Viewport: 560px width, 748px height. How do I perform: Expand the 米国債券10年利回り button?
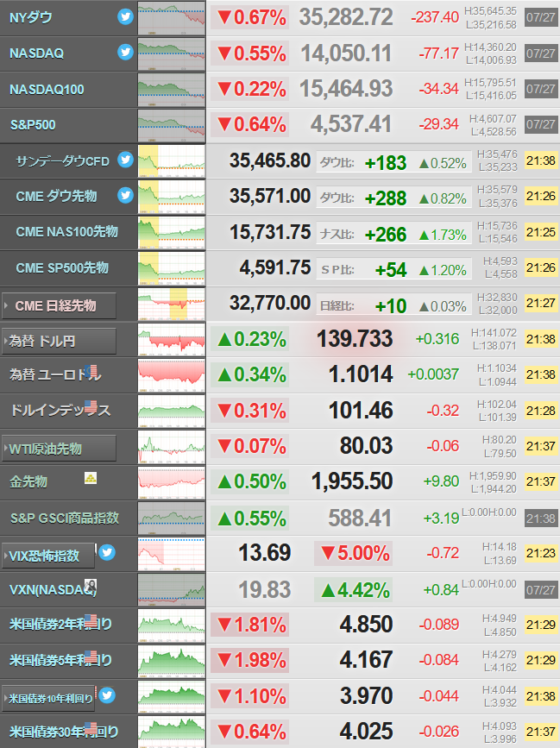[x=48, y=698]
